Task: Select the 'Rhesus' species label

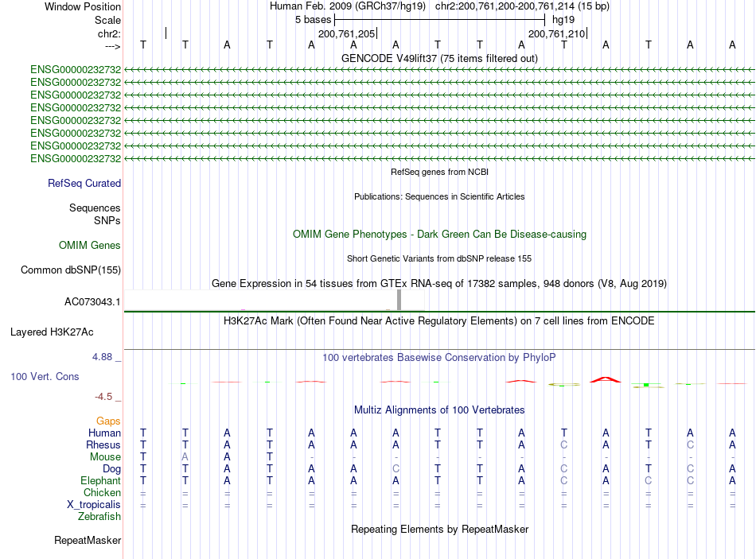Action: 103,444
